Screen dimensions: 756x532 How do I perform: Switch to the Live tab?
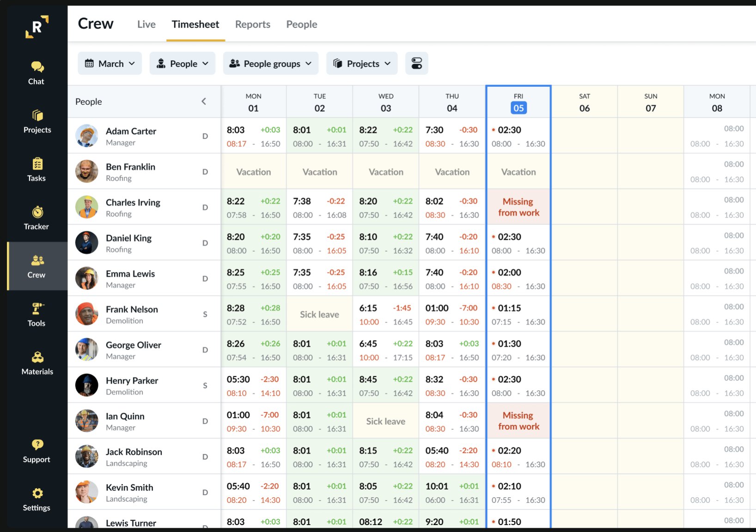(x=146, y=24)
